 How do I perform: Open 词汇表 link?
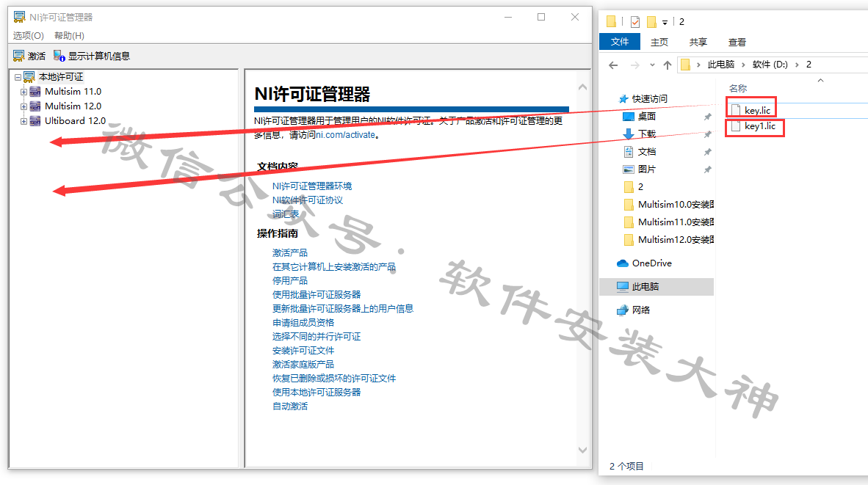286,214
